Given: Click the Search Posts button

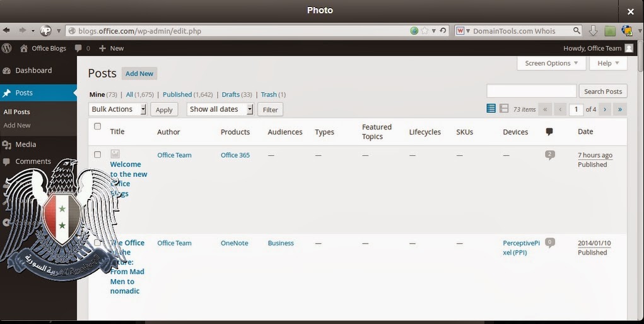Looking at the screenshot, I should click(603, 92).
